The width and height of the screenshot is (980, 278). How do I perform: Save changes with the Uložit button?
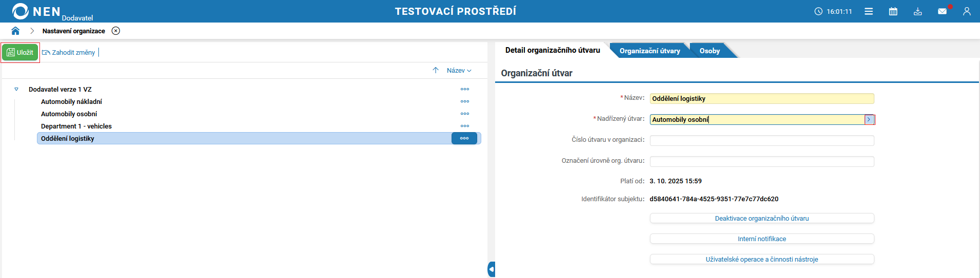pyautogui.click(x=21, y=52)
